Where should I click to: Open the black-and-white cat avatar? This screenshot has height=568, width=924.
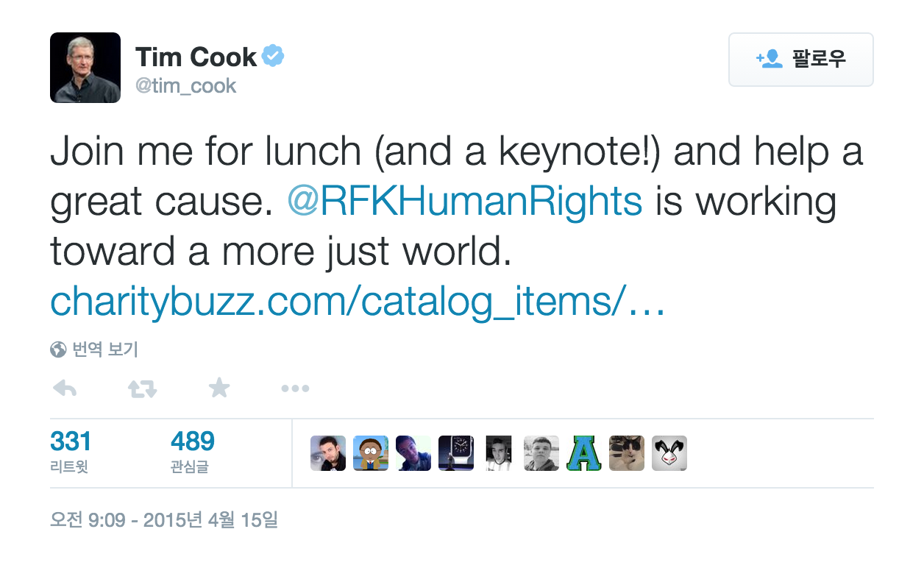[x=627, y=453]
